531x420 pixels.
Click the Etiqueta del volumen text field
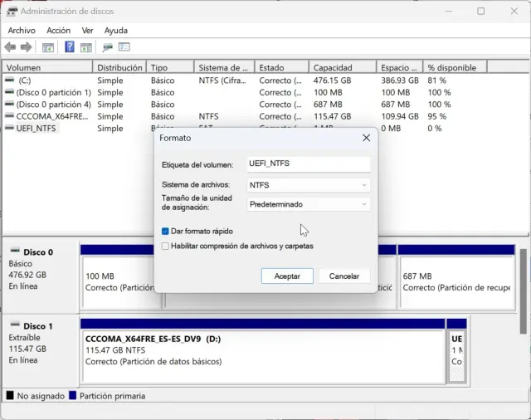coord(309,164)
